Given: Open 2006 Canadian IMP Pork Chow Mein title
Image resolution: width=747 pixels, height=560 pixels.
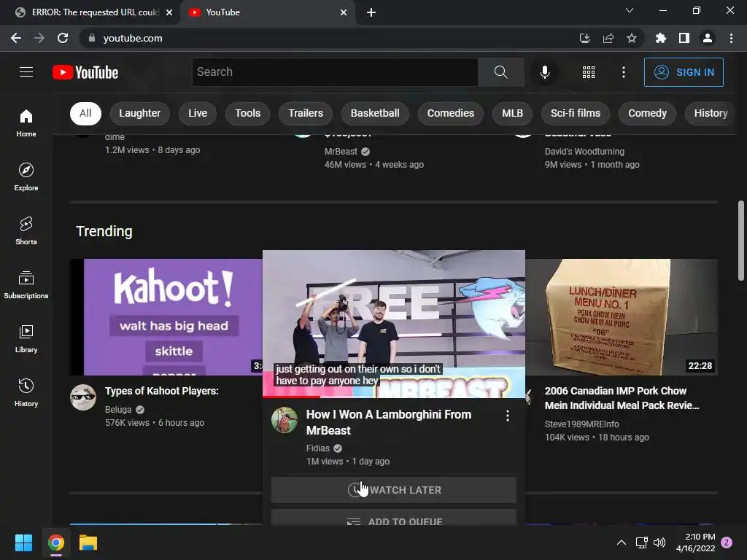Looking at the screenshot, I should [x=622, y=398].
